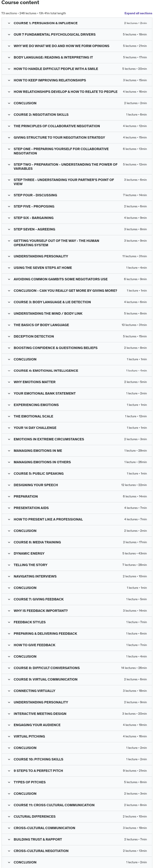
Task: Open Body Language: Reading & Interpreting It chevron
Action: [x=9, y=57]
